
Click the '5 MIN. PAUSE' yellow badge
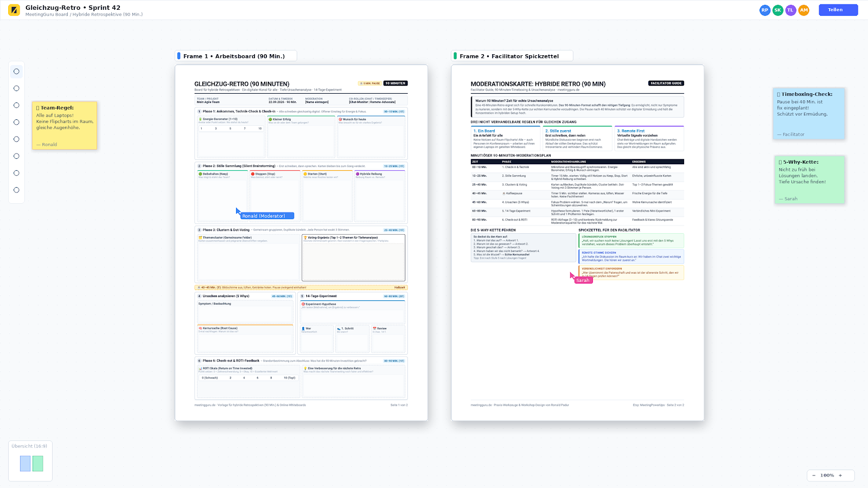[370, 84]
